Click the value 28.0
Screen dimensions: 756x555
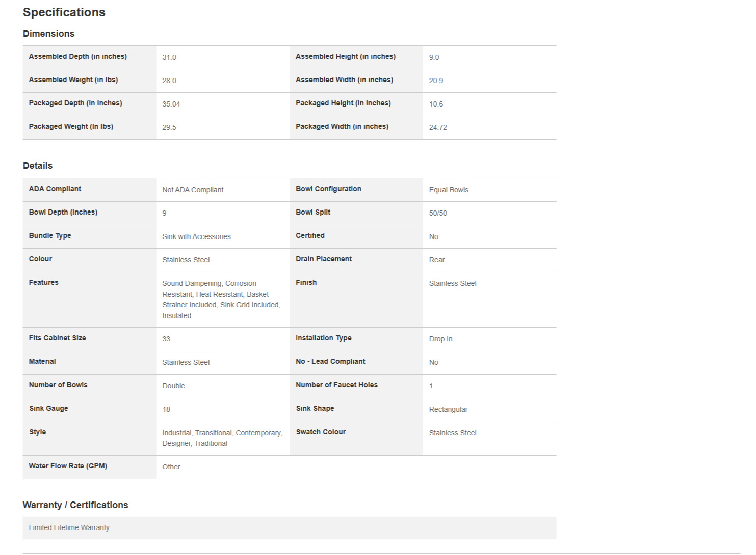click(169, 81)
